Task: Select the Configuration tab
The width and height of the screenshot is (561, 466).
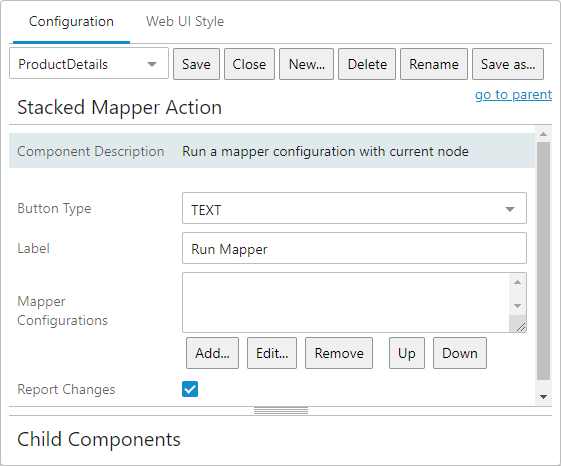Action: click(x=71, y=21)
